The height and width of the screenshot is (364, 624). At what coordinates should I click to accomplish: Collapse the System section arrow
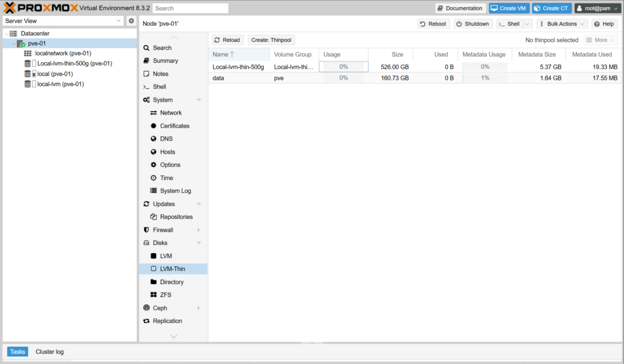click(x=199, y=100)
